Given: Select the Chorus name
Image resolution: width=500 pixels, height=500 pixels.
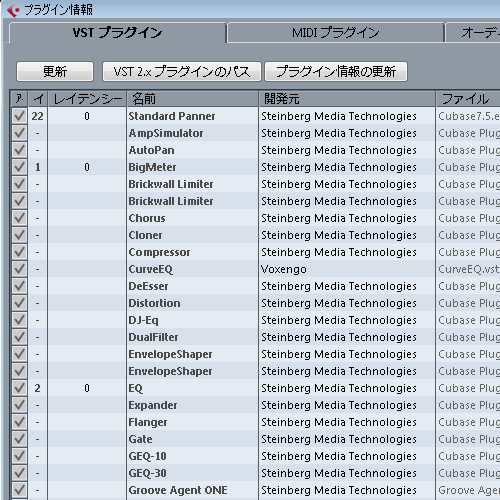Looking at the screenshot, I should point(147,218).
